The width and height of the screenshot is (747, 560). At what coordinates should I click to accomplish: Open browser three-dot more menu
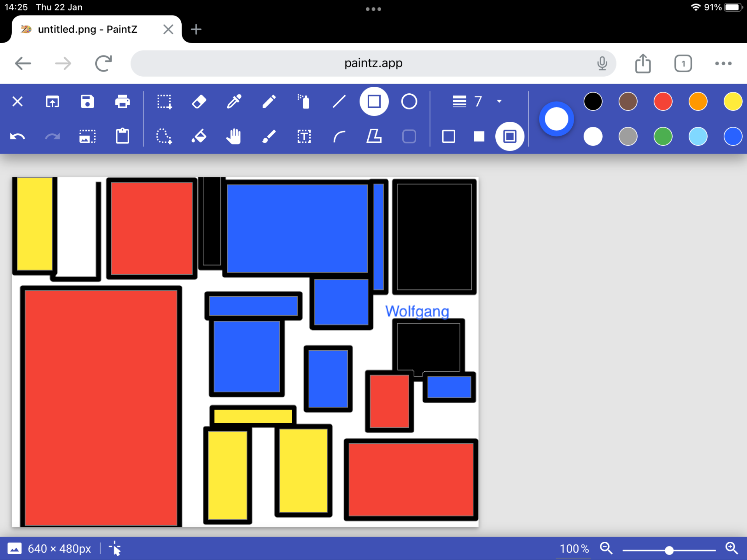[723, 63]
